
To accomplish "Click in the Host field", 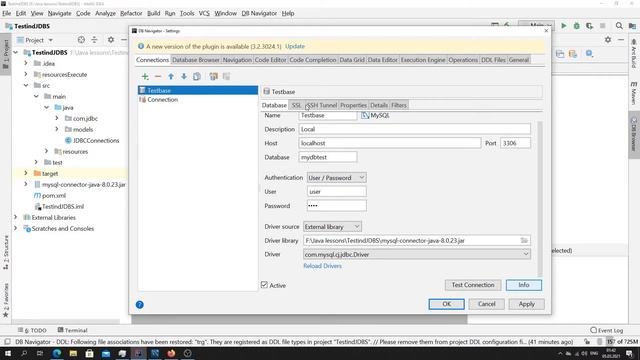I will point(390,143).
